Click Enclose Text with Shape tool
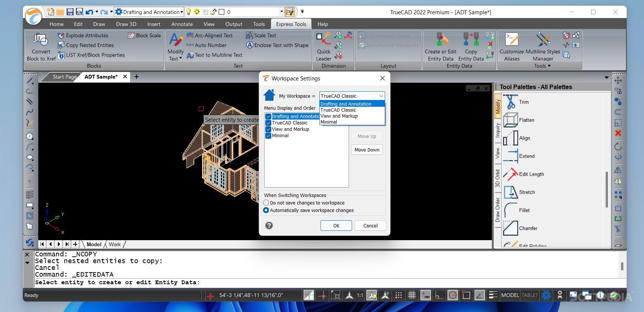Image resolution: width=644 pixels, height=312 pixels. tap(277, 45)
